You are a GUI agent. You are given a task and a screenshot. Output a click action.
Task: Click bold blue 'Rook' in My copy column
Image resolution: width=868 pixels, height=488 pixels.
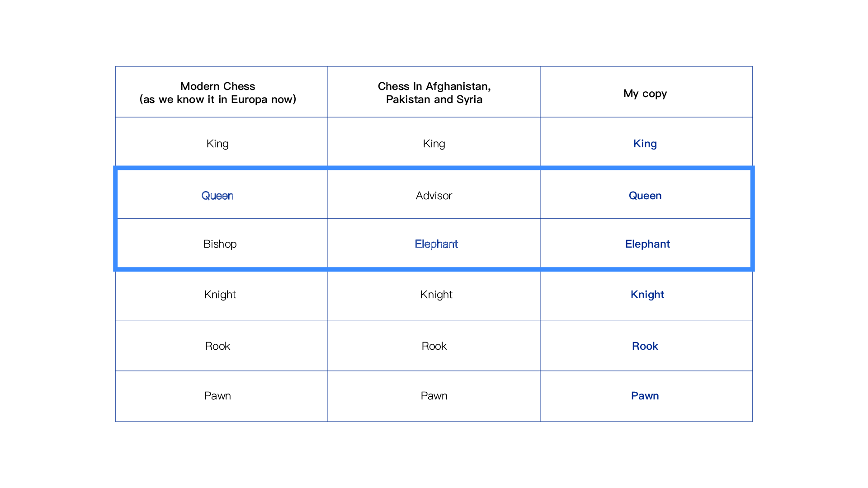tap(645, 346)
